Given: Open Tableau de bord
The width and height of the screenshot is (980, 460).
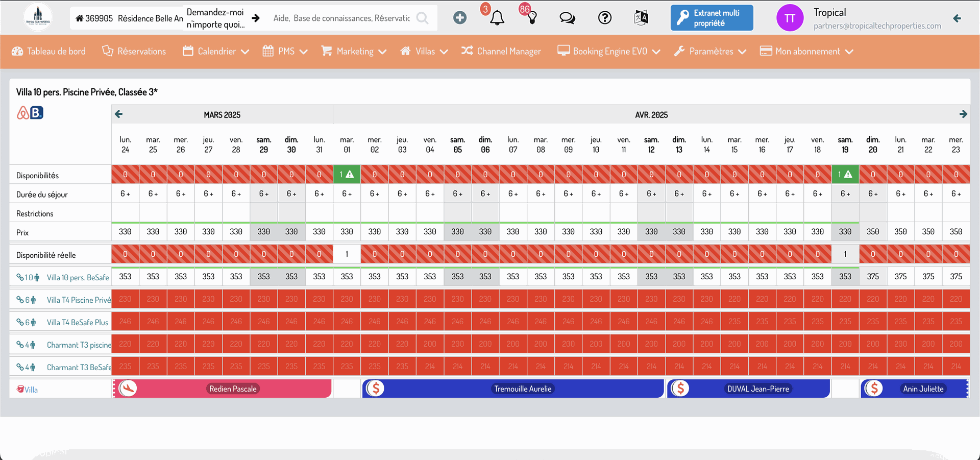Looking at the screenshot, I should tap(49, 52).
